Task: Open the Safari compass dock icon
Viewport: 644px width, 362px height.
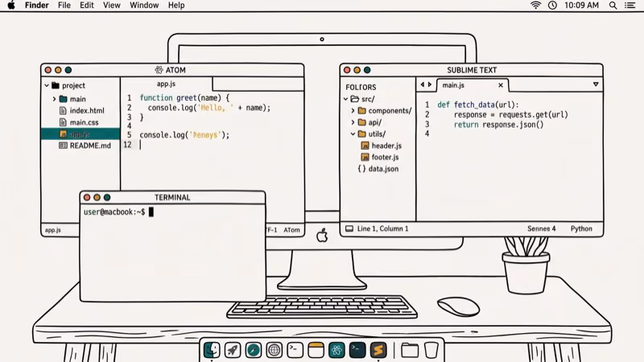Action: pos(254,350)
